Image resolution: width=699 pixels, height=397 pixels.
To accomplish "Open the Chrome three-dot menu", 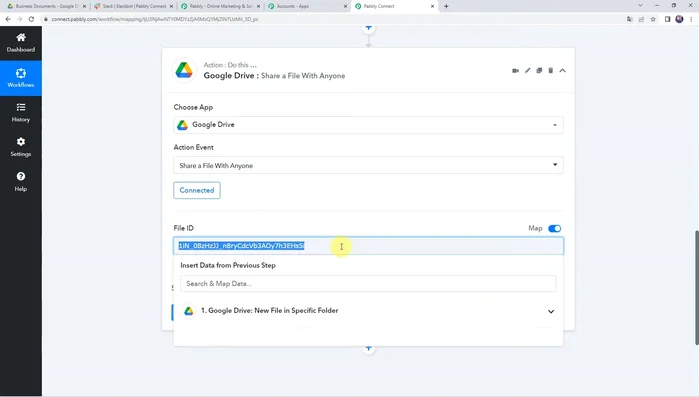I will pyautogui.click(x=691, y=19).
